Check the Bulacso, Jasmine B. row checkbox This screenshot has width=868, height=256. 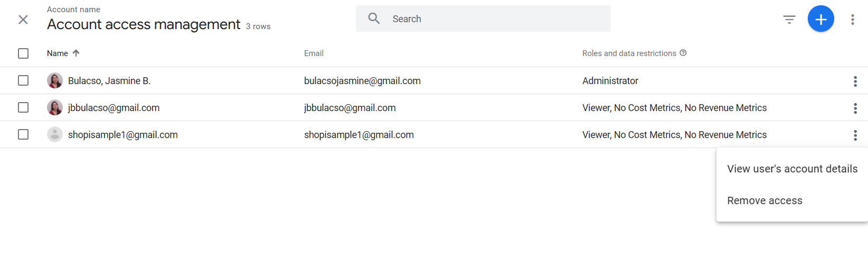point(23,80)
